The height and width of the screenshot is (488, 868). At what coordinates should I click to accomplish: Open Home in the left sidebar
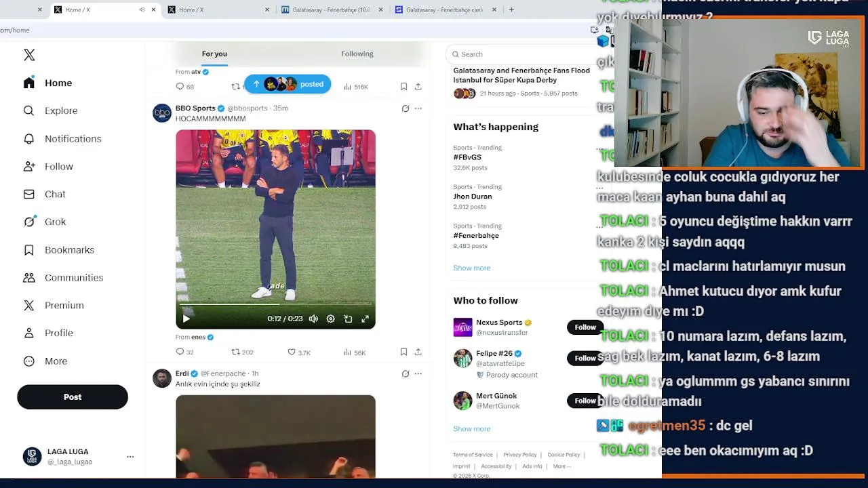(x=47, y=83)
